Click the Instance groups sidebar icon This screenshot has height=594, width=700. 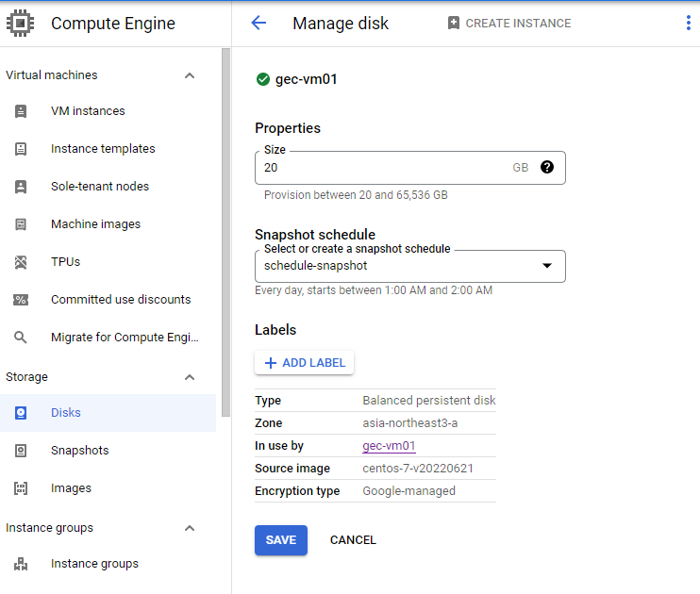21,564
